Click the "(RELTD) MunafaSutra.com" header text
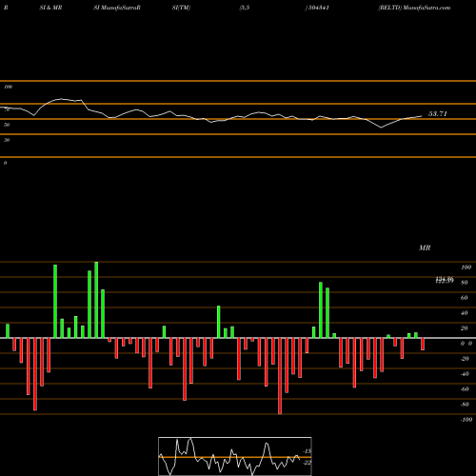This screenshot has height=476, width=476. pos(414,8)
